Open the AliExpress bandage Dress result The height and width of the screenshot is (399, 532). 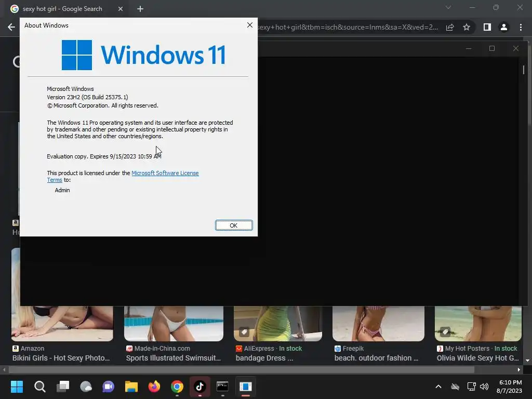(x=264, y=358)
